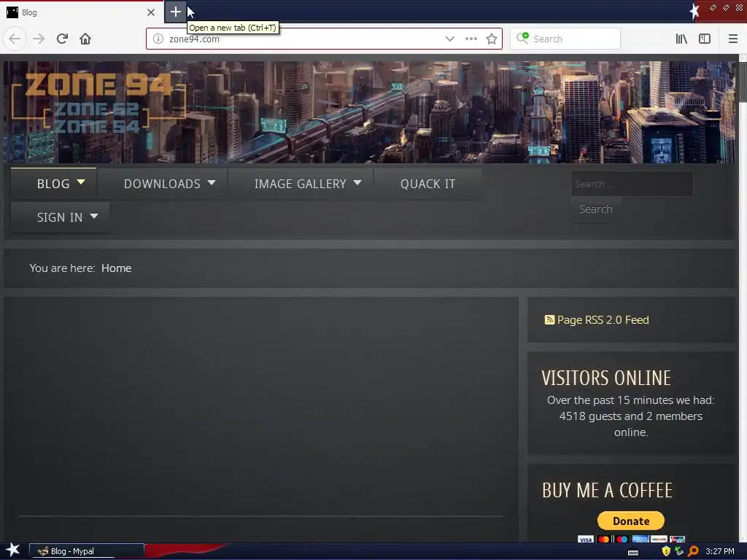Click the yellow Donate button

click(x=631, y=521)
